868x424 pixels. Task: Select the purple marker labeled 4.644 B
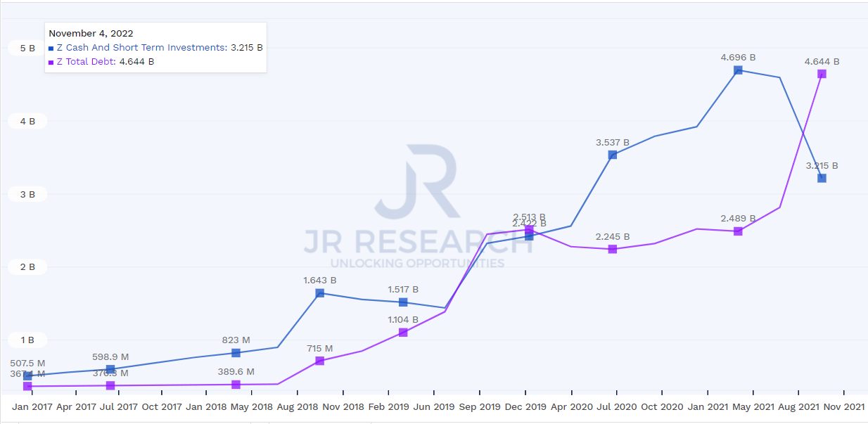coord(821,73)
